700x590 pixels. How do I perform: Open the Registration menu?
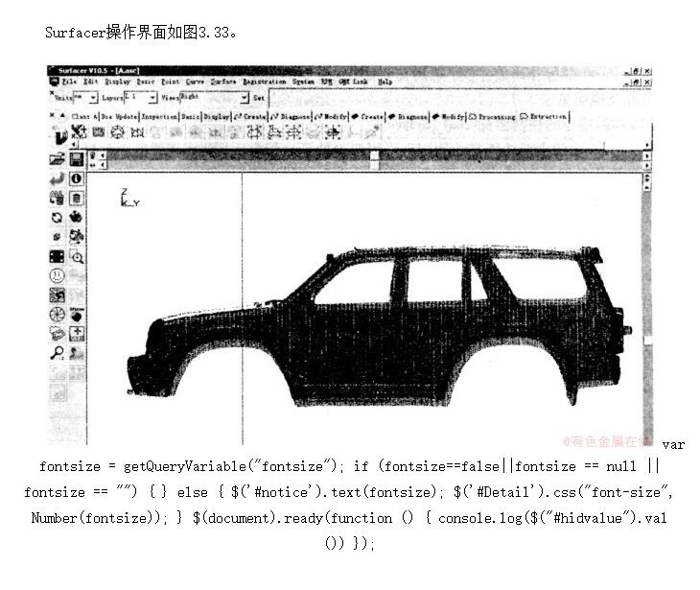(x=265, y=82)
